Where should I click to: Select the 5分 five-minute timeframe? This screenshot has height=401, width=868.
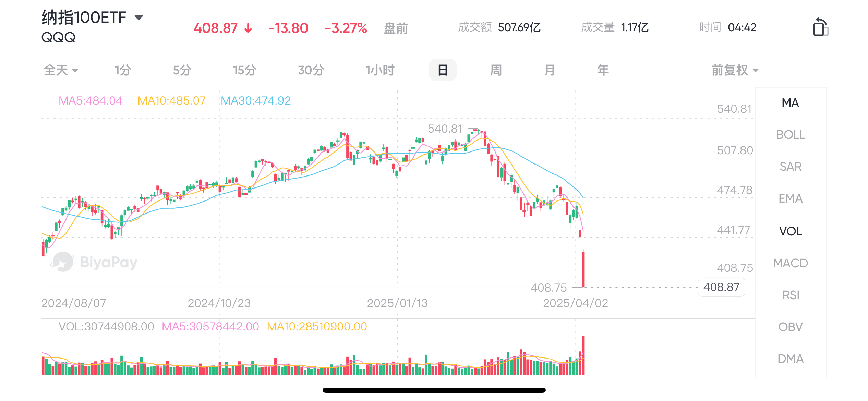tap(182, 70)
